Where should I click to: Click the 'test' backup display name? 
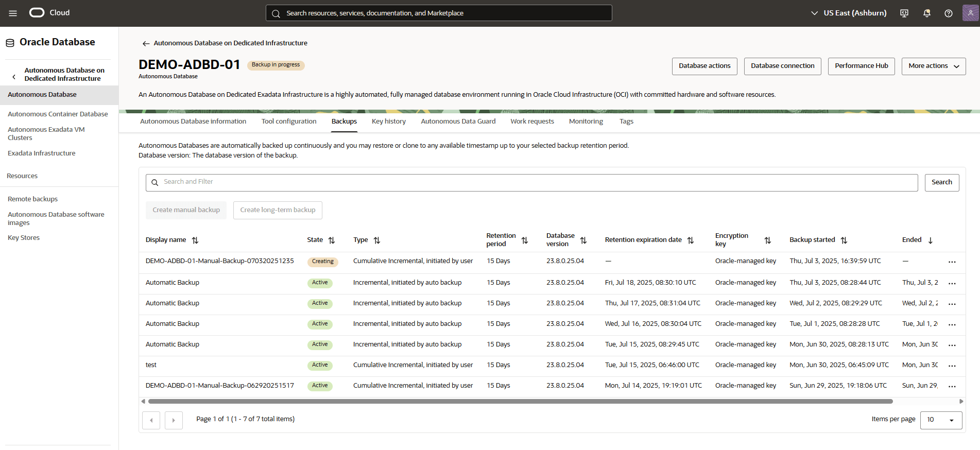coord(151,365)
